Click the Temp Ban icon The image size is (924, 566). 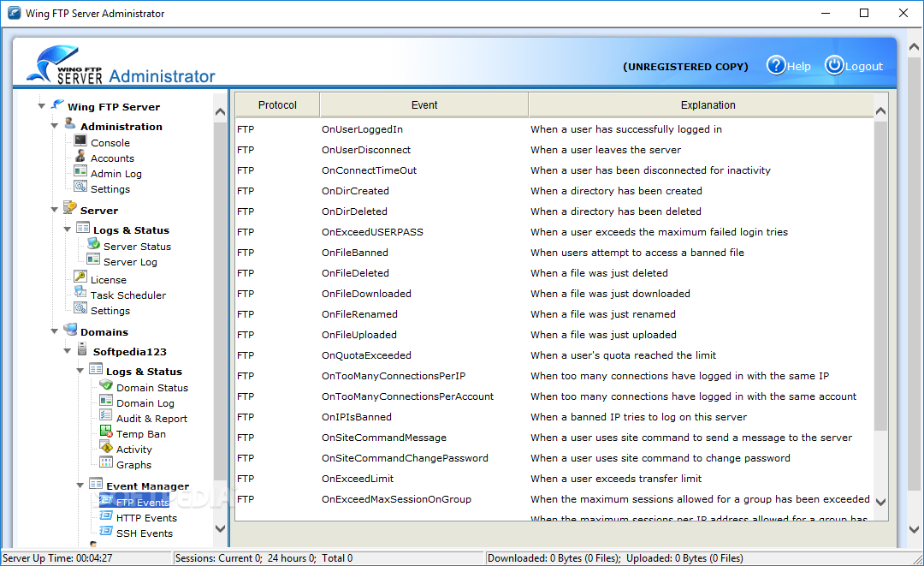click(106, 431)
